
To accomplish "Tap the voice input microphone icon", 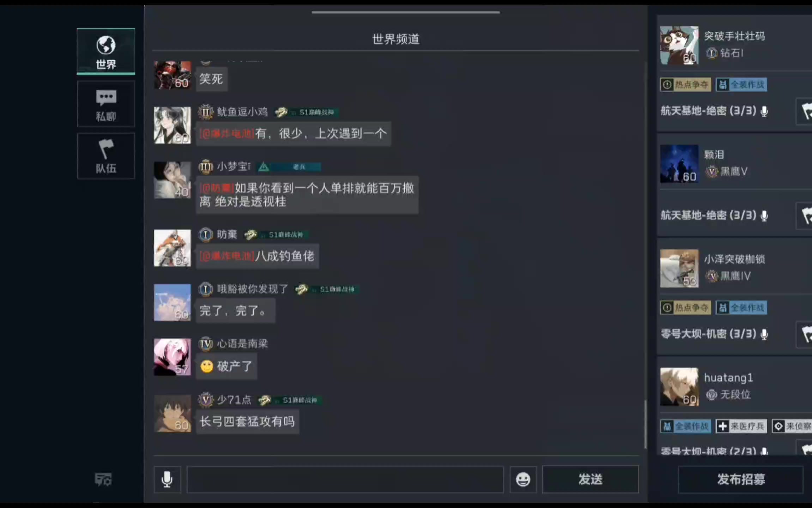I will pyautogui.click(x=167, y=479).
